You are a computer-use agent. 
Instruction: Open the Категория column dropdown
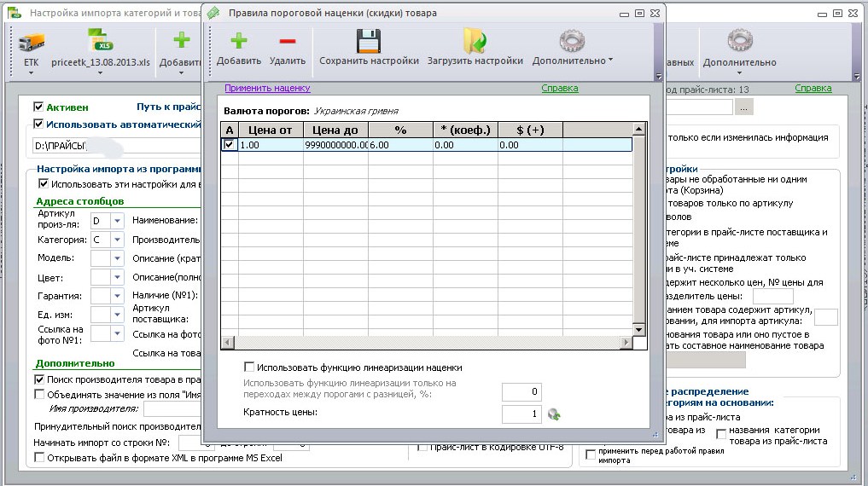(x=117, y=240)
